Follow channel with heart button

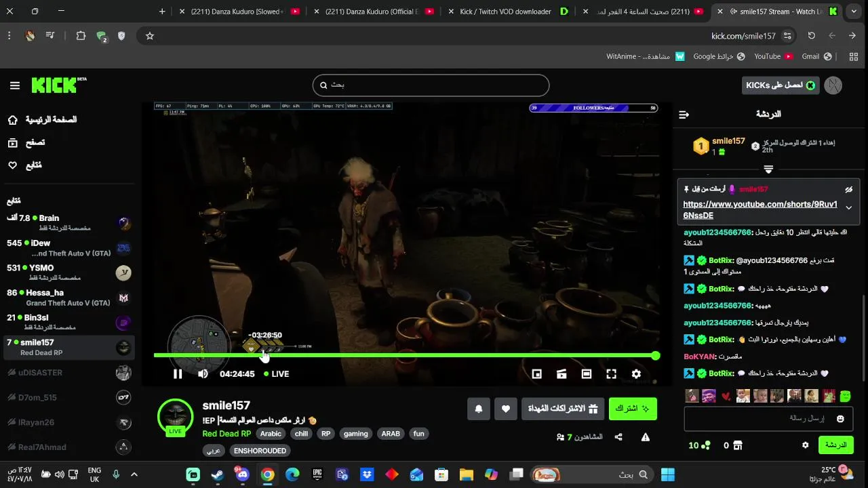(506, 409)
